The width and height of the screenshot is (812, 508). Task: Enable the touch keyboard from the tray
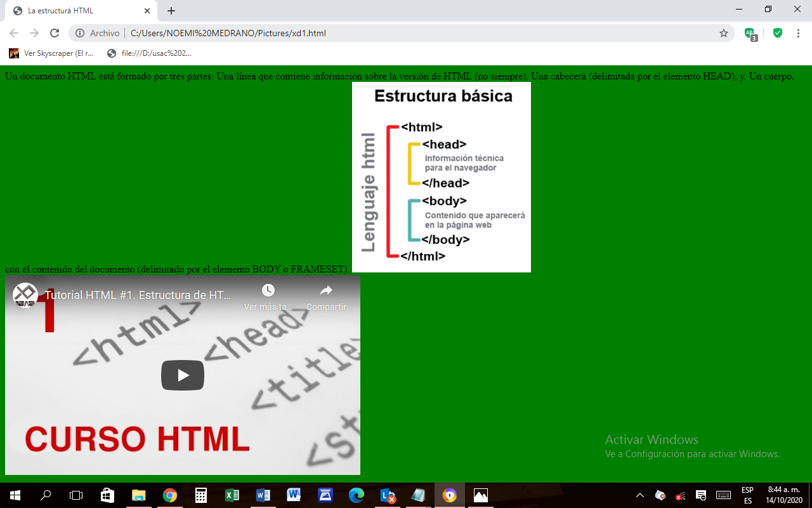723,495
